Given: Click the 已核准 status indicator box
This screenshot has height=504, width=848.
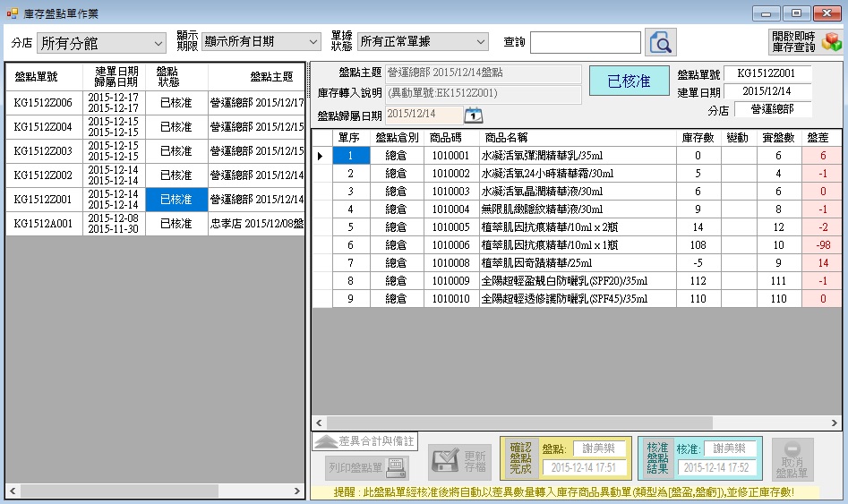Looking at the screenshot, I should 629,81.
